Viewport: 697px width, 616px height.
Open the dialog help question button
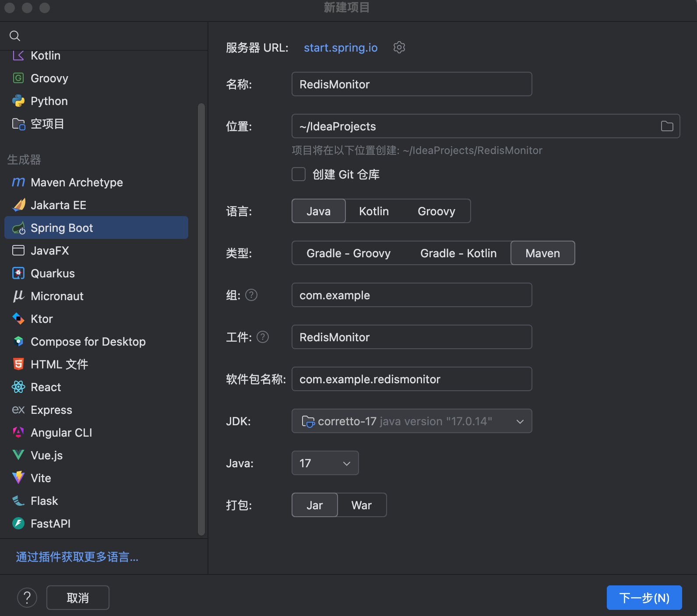tap(27, 598)
